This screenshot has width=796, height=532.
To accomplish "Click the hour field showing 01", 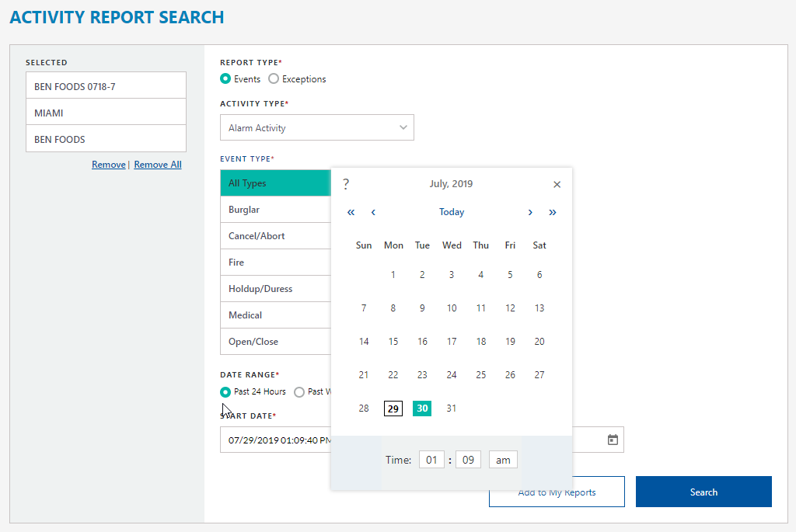I will click(431, 460).
